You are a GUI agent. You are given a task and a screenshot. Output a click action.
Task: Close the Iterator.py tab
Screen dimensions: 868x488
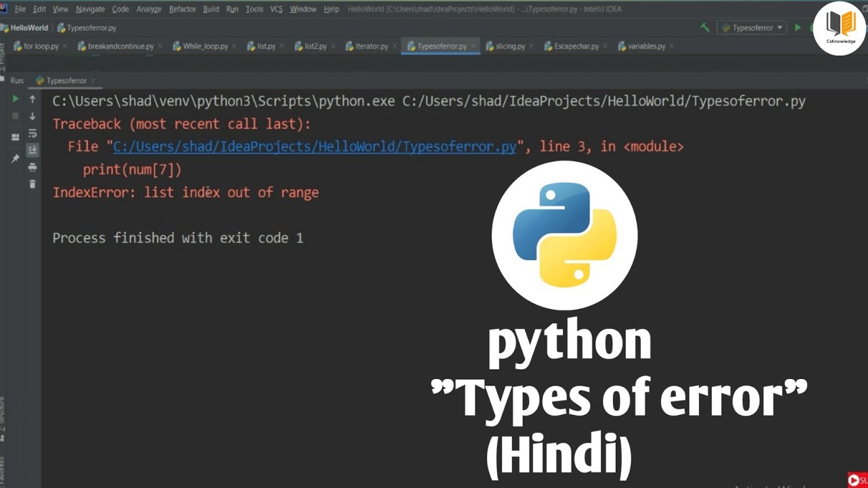tap(394, 46)
